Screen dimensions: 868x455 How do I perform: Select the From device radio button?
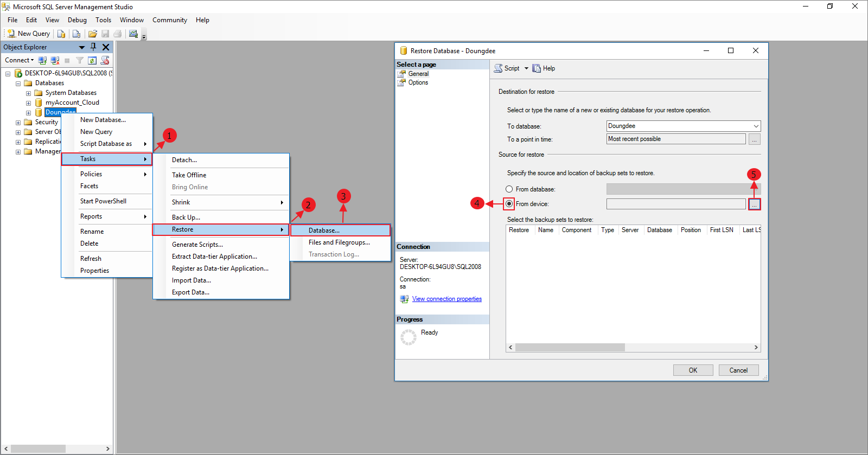[509, 204]
